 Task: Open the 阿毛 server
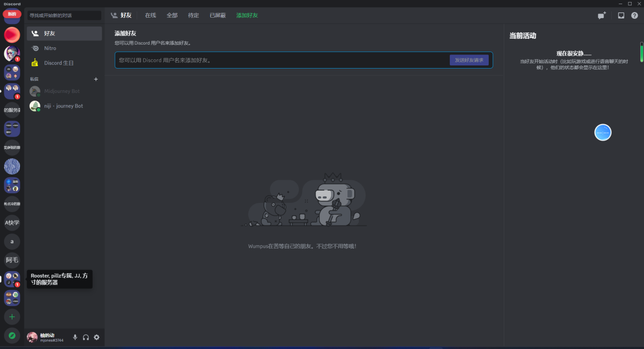pos(12,260)
